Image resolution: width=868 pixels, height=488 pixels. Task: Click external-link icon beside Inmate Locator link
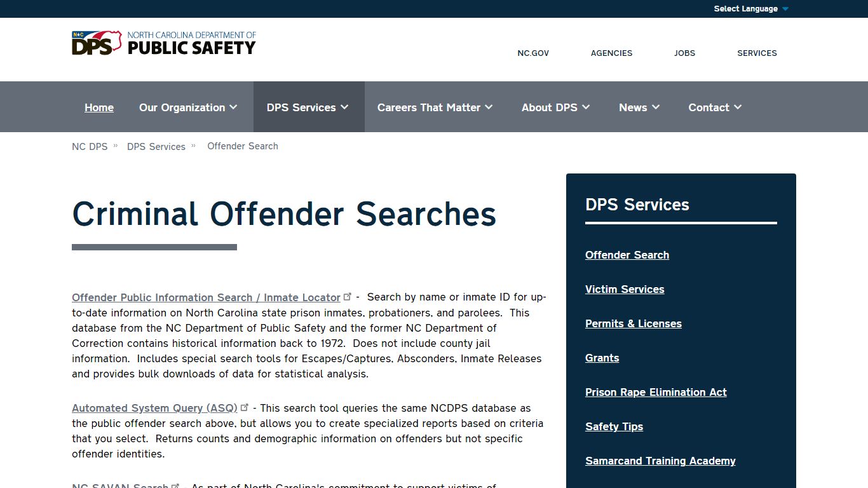pyautogui.click(x=348, y=296)
